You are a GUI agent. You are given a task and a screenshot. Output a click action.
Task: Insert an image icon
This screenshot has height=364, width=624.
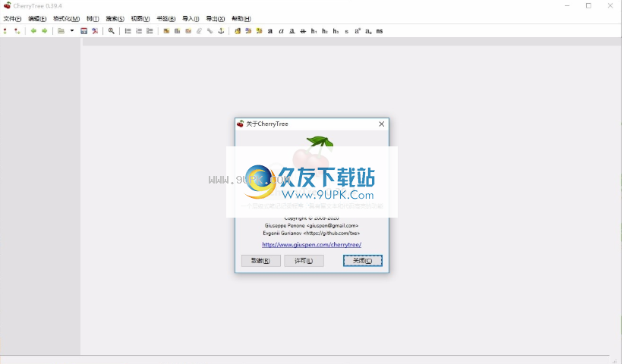click(166, 31)
